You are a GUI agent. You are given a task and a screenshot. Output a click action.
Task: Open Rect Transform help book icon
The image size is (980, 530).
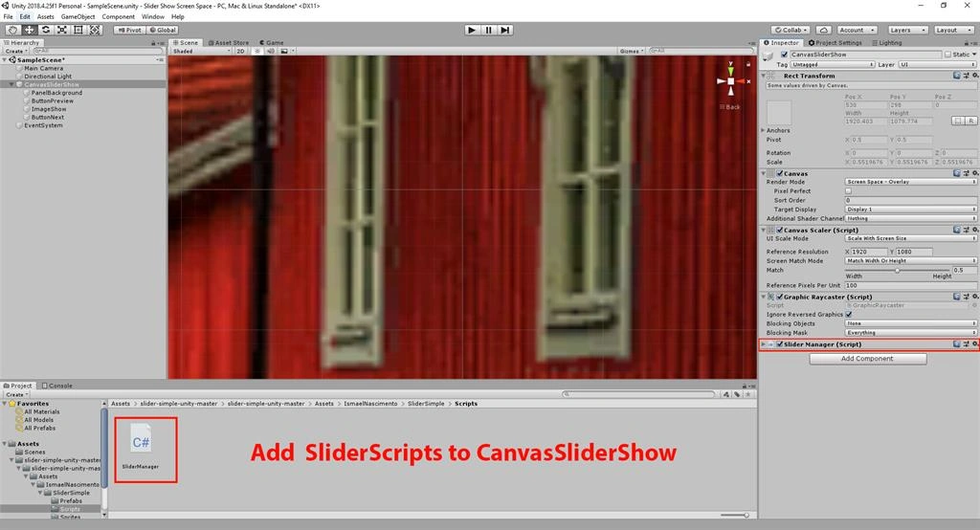click(x=956, y=75)
